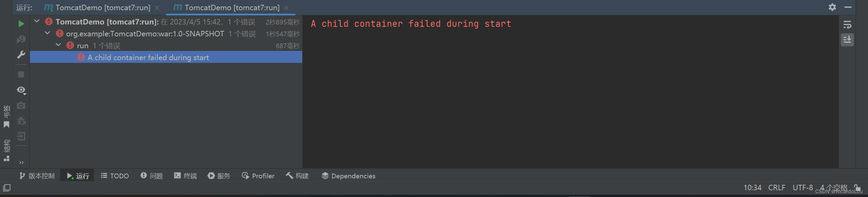Open run configuration settings with wrench icon
The height and width of the screenshot is (197, 868).
(x=21, y=54)
